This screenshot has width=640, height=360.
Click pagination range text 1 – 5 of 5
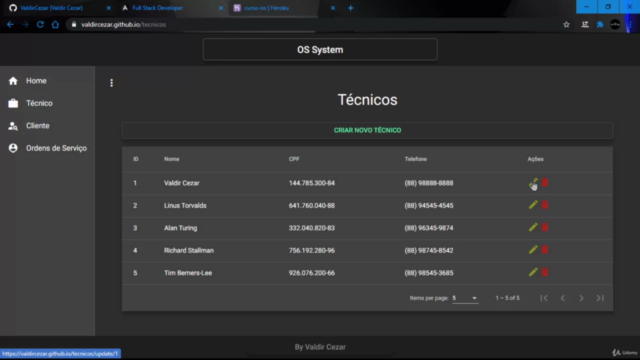click(507, 298)
